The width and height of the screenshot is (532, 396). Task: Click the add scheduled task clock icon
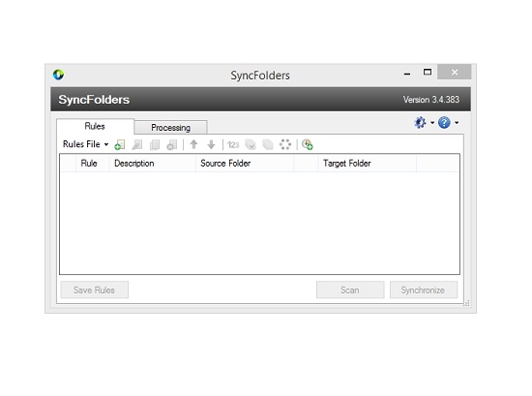click(307, 144)
